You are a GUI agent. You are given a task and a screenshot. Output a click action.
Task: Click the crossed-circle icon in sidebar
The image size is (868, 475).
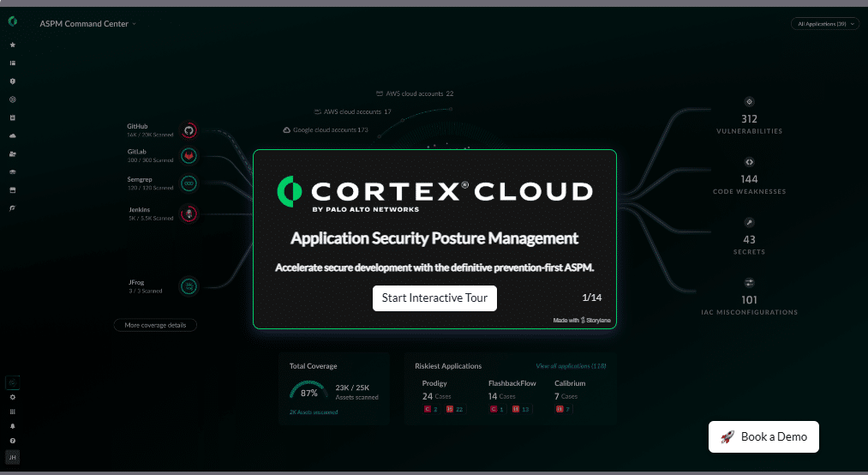13,99
